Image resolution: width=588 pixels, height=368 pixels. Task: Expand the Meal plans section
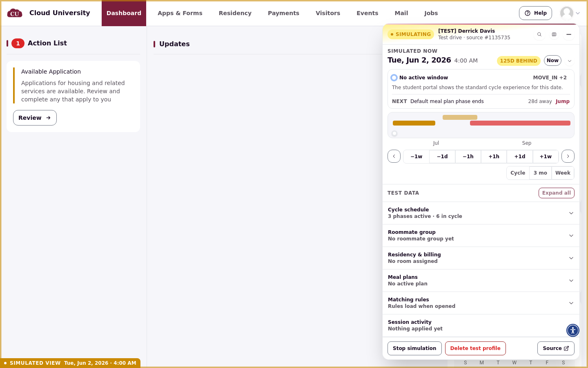pyautogui.click(x=481, y=280)
